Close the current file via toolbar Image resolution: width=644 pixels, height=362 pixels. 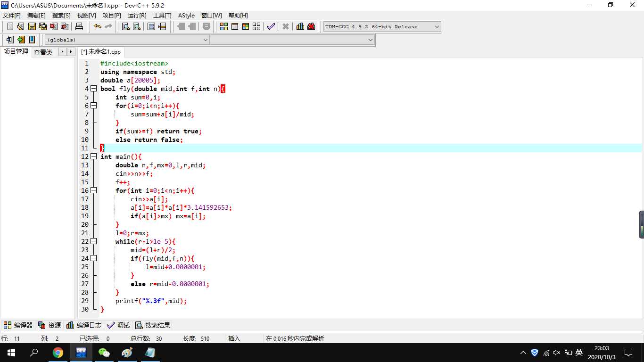click(x=54, y=26)
